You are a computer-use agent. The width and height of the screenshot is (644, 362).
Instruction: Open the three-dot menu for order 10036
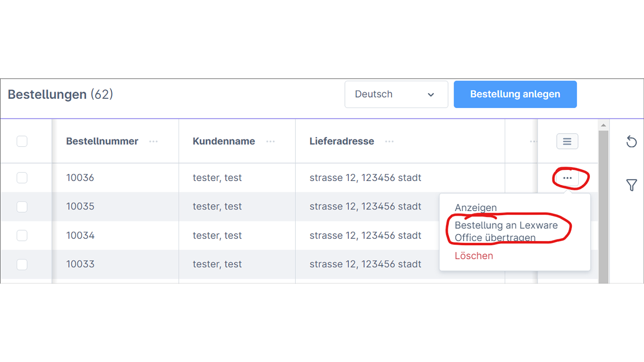[x=567, y=178]
